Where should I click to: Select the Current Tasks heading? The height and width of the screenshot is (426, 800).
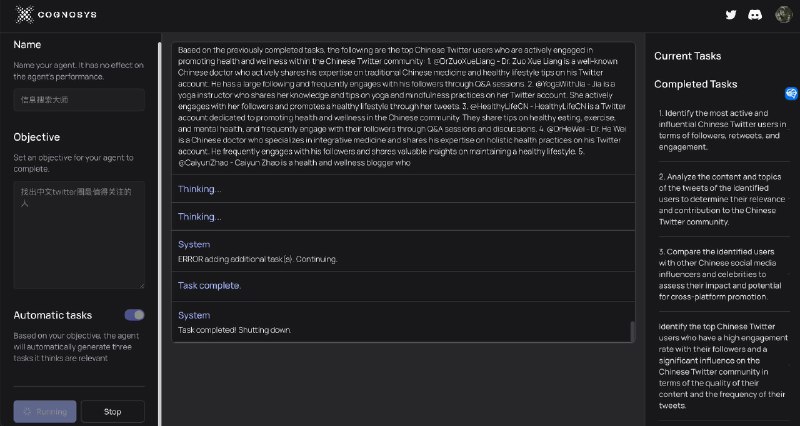tap(687, 56)
